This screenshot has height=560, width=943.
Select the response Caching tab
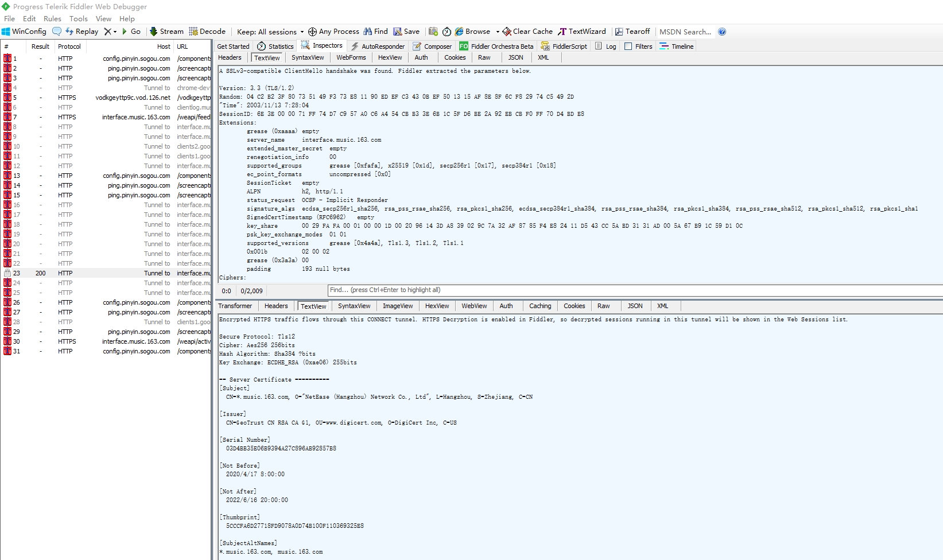540,306
